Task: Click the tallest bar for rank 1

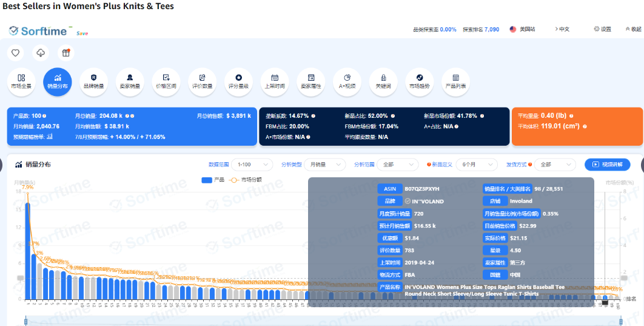Action: point(27,251)
